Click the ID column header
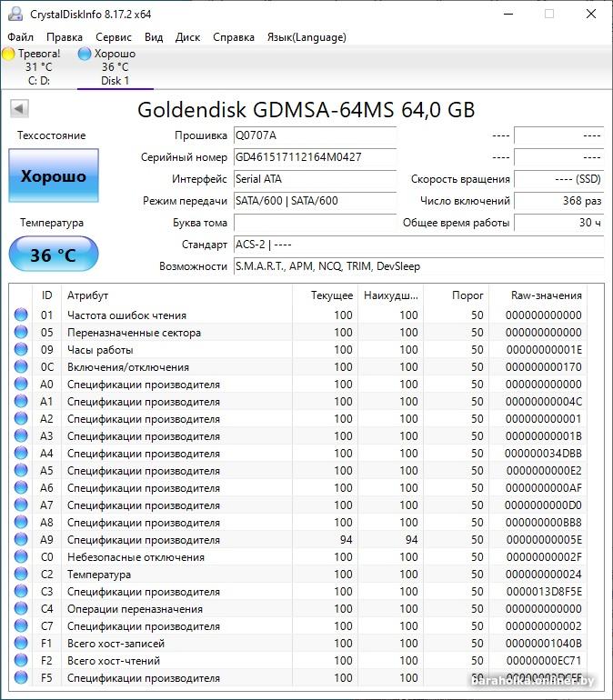The width and height of the screenshot is (613, 700). coord(47,295)
